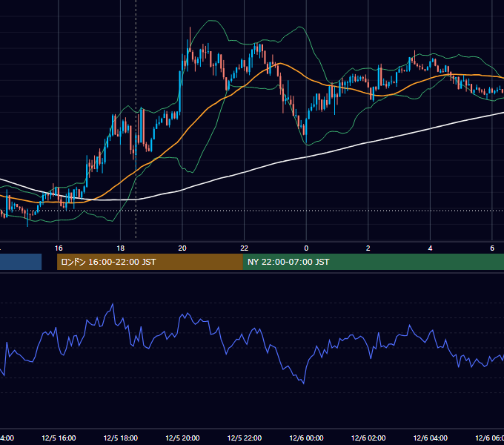Click the 12/5 16:00 date label
504x445 pixels.
tap(59, 438)
